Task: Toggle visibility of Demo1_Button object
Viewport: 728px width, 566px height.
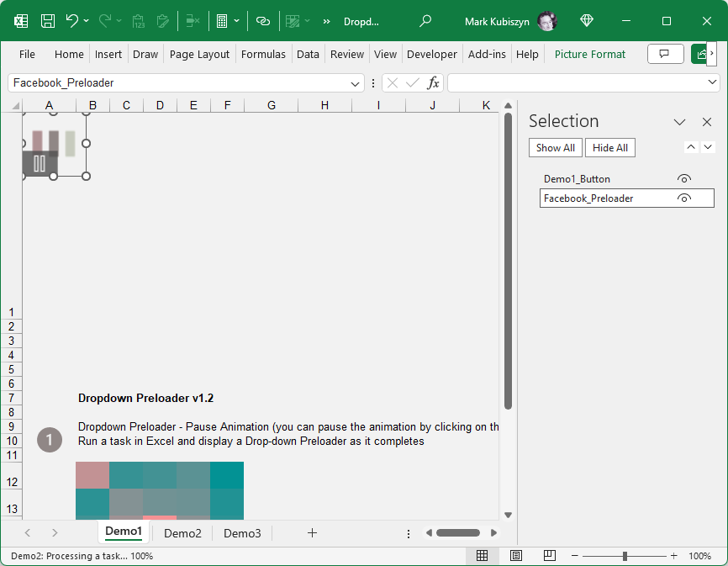Action: (x=684, y=179)
